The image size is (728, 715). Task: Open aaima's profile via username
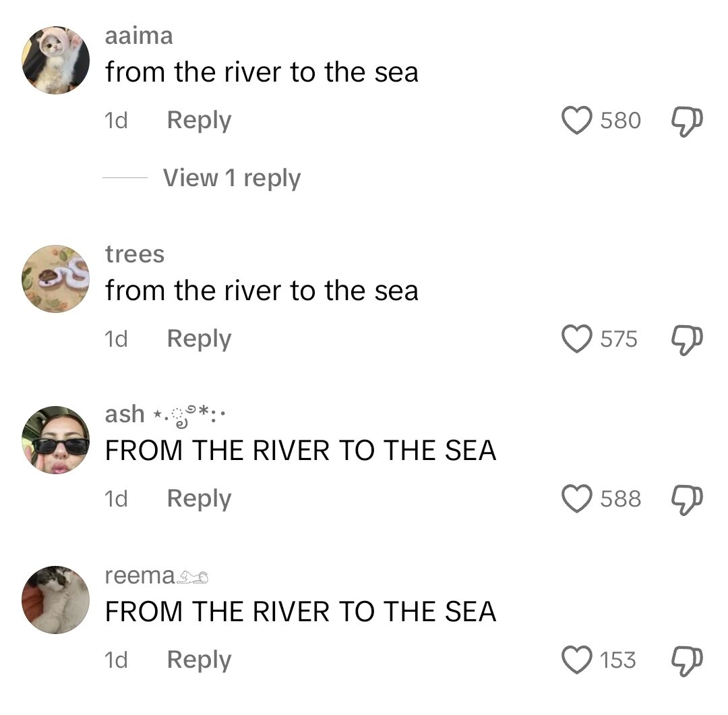pyautogui.click(x=139, y=37)
